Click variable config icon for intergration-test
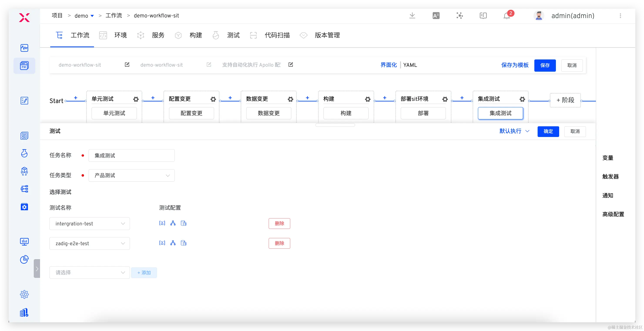The width and height of the screenshot is (644, 331). (162, 223)
